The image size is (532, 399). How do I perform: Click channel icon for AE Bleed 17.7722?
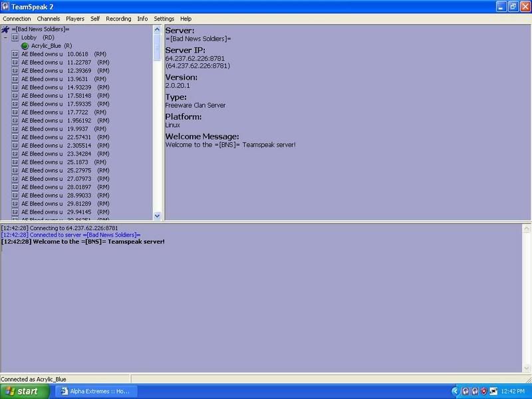click(x=15, y=112)
